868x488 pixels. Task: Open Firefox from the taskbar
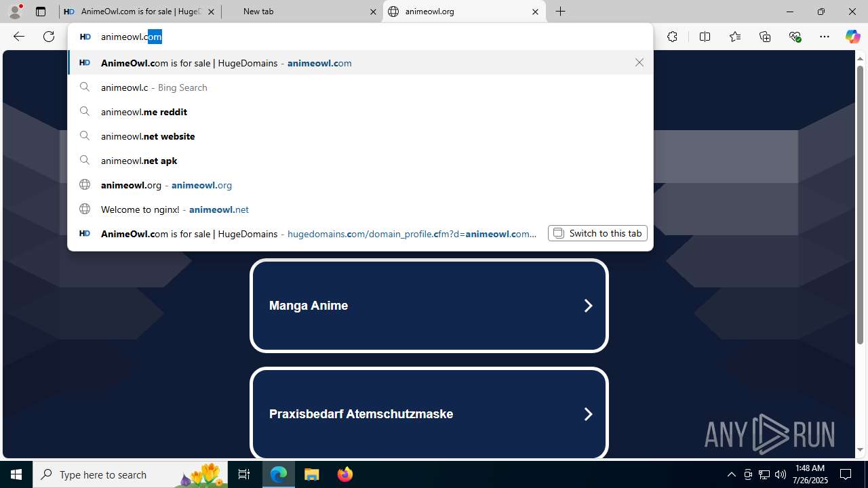tap(344, 474)
